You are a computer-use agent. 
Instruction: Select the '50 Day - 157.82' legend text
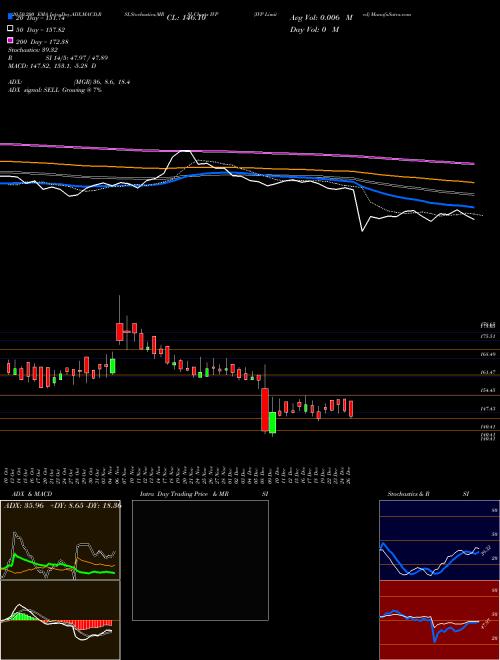click(x=40, y=29)
